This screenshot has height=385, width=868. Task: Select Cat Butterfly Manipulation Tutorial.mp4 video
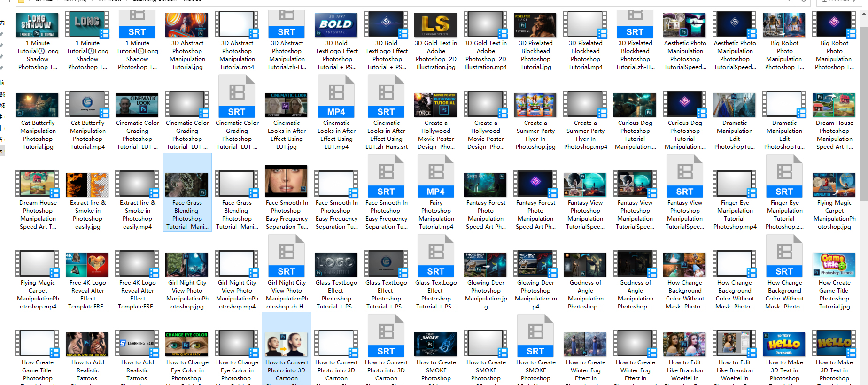tap(87, 105)
